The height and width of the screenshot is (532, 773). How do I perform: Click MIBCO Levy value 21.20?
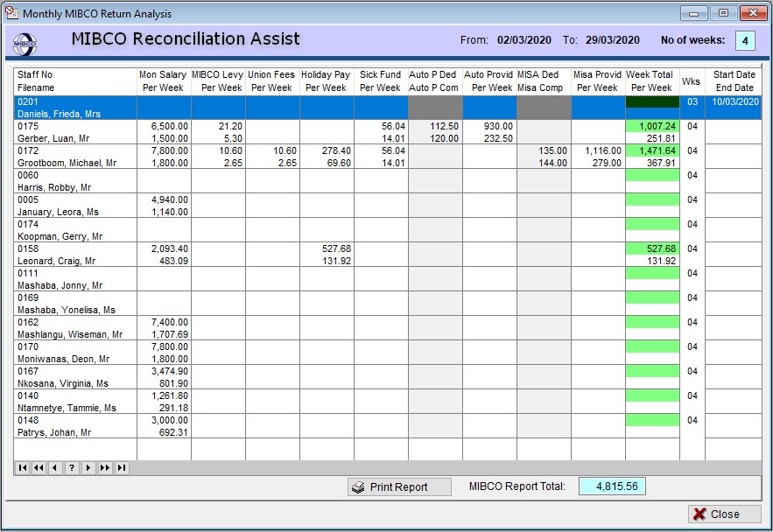click(x=230, y=126)
